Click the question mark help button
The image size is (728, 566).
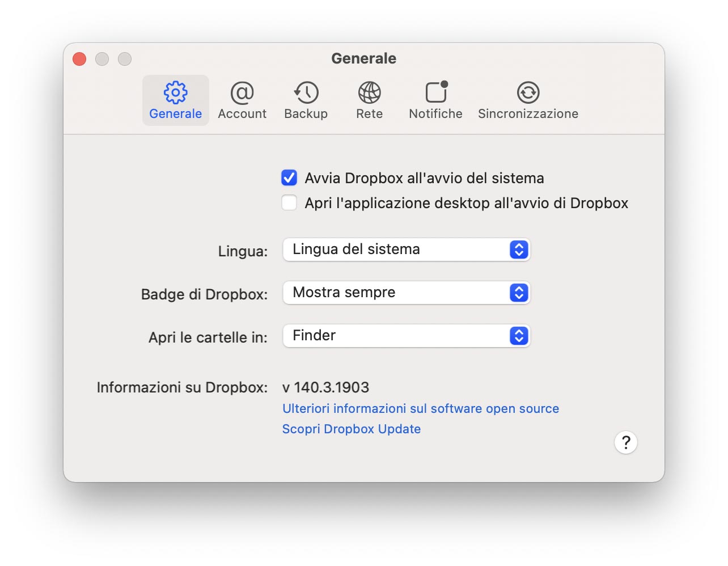click(626, 442)
